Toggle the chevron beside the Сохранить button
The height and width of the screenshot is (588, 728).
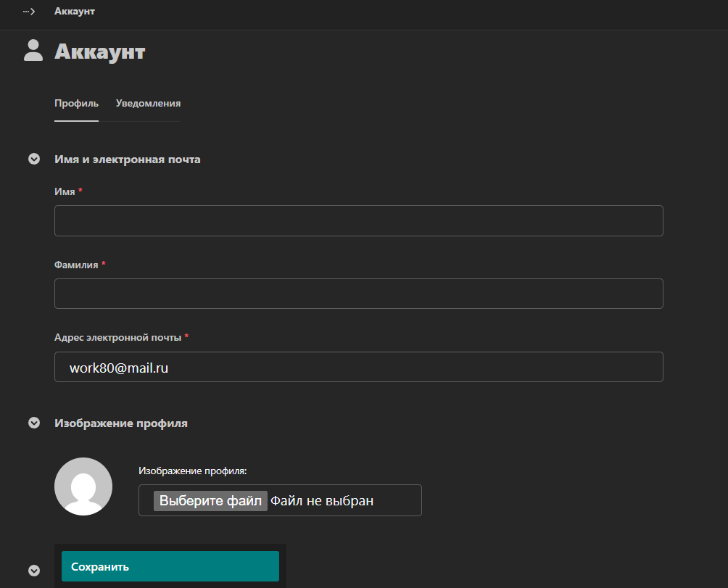(x=34, y=571)
